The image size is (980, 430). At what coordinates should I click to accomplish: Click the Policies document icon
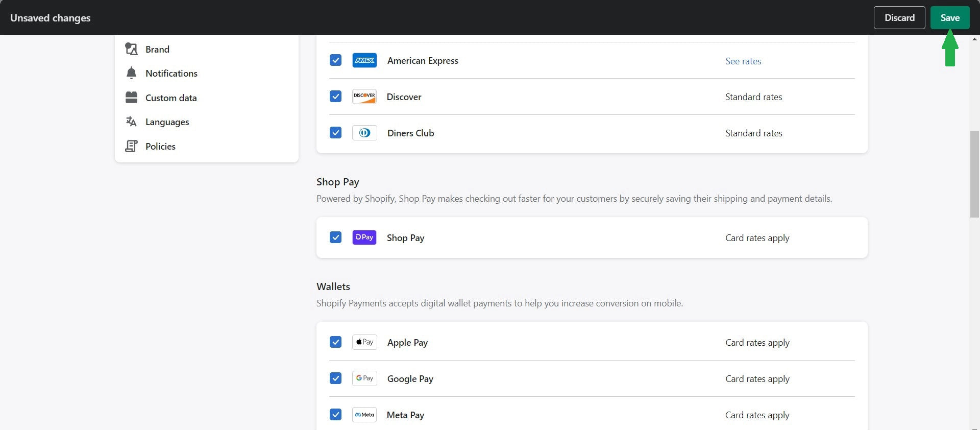[x=131, y=146]
